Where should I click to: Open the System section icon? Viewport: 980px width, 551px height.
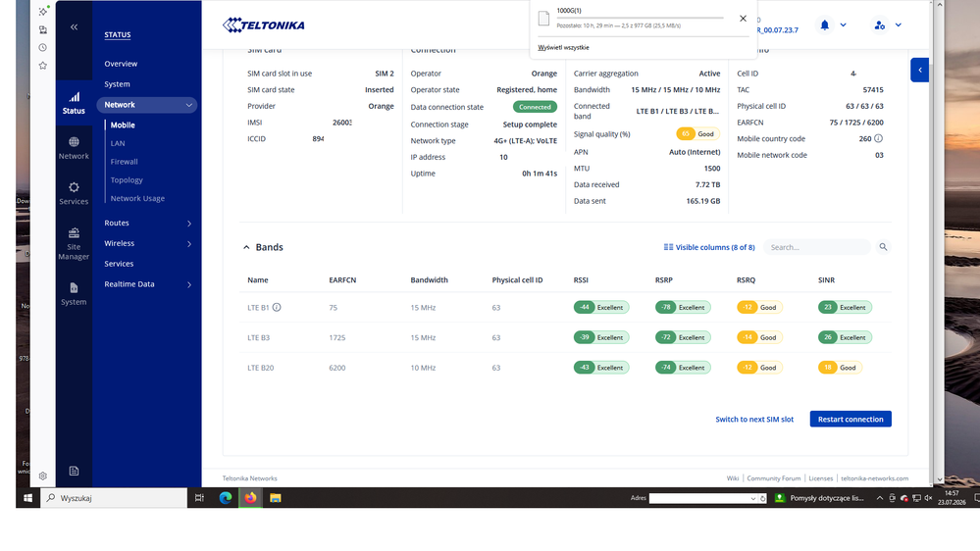click(x=74, y=294)
